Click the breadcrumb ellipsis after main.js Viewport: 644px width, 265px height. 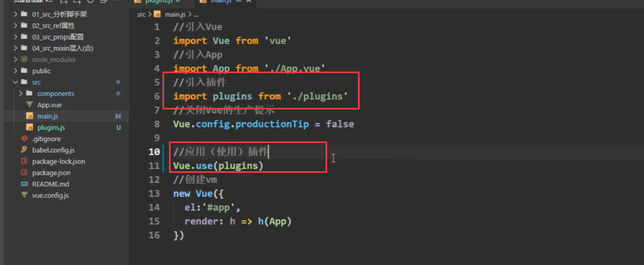tap(196, 15)
